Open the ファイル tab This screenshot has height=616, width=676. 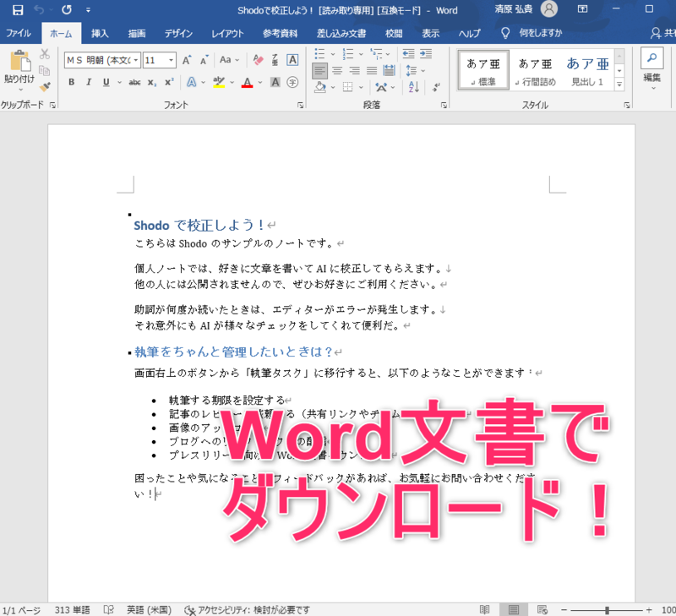19,33
